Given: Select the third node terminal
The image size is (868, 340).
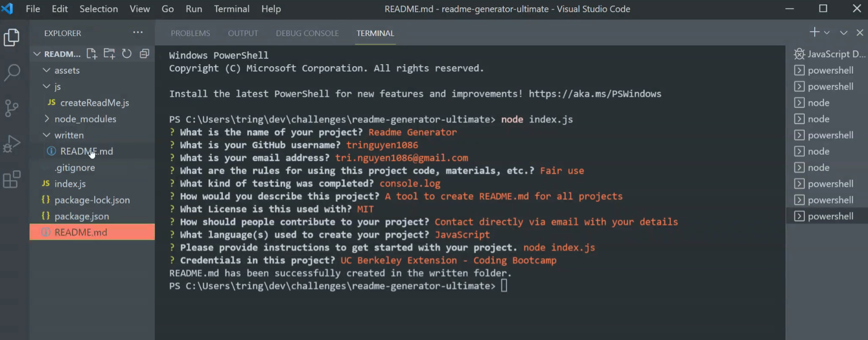Looking at the screenshot, I should pyautogui.click(x=827, y=151).
